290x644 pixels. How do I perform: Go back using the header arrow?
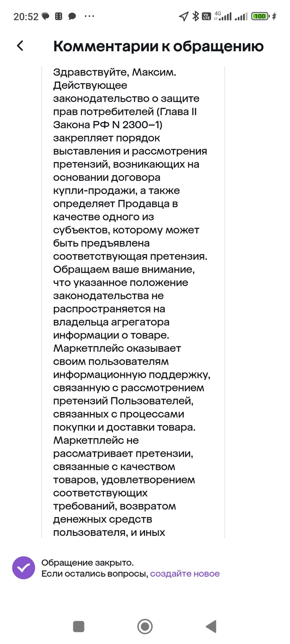[x=20, y=46]
